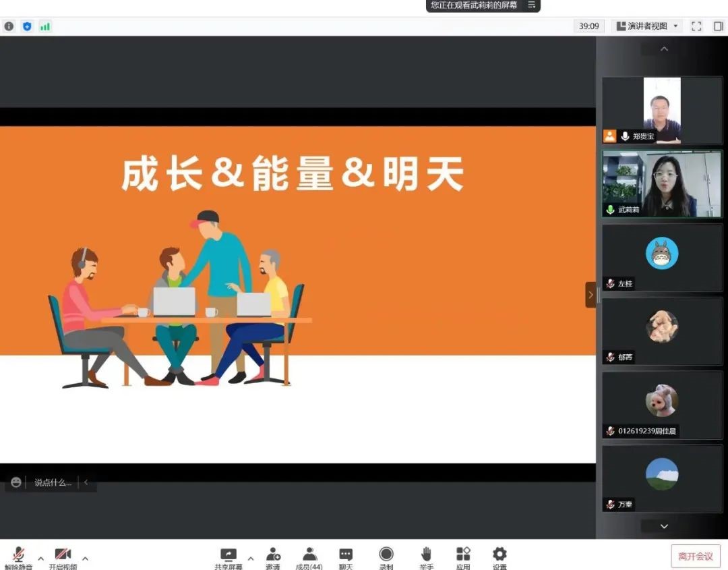Raise hand using the 举手 icon

pos(426,555)
